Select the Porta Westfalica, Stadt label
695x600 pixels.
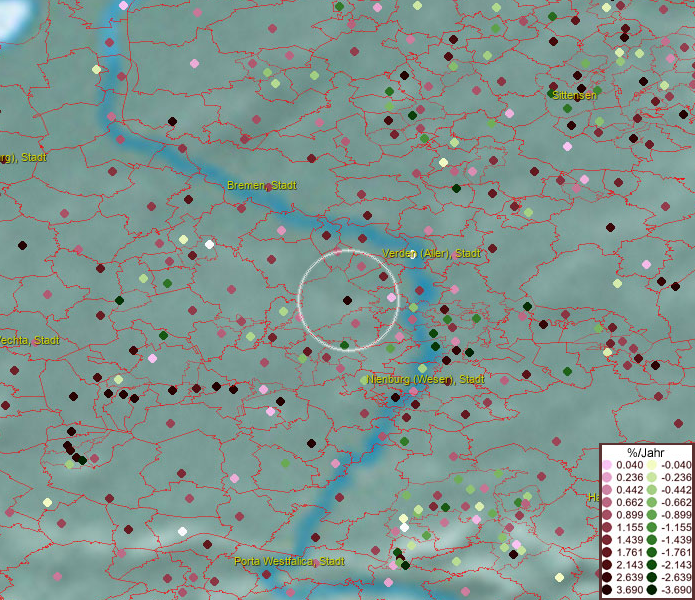pyautogui.click(x=289, y=561)
